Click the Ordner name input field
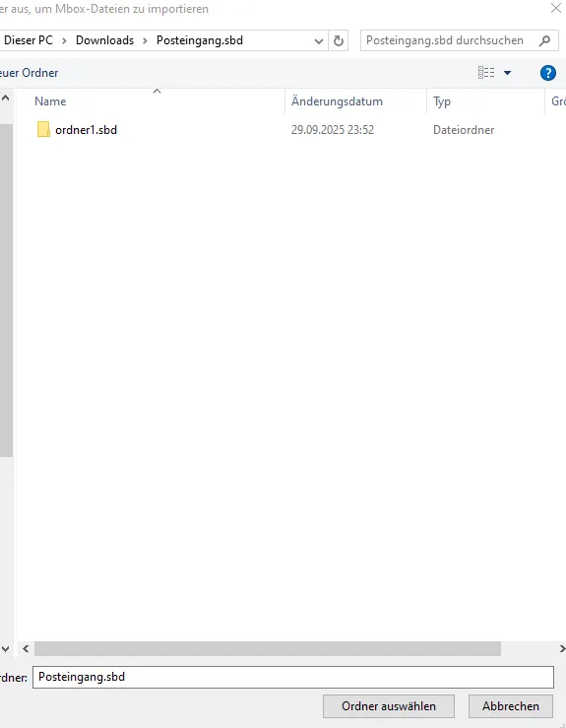 point(293,677)
